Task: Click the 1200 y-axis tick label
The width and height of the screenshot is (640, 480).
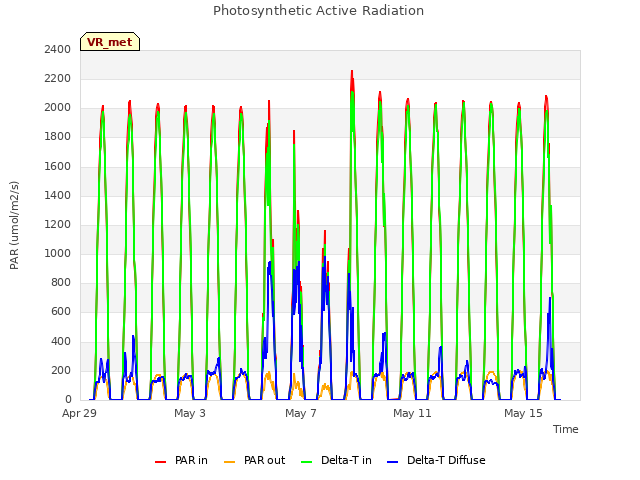Action: tap(58, 224)
